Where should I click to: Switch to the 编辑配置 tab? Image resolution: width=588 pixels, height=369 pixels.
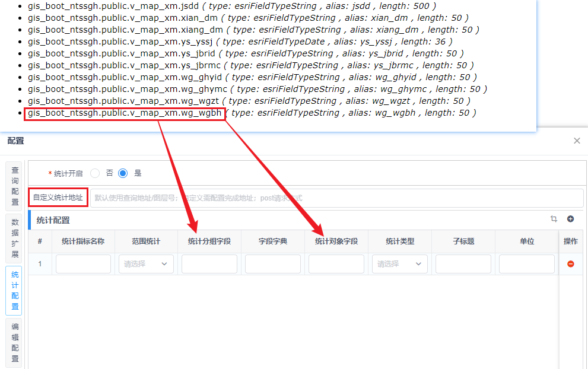[15, 342]
